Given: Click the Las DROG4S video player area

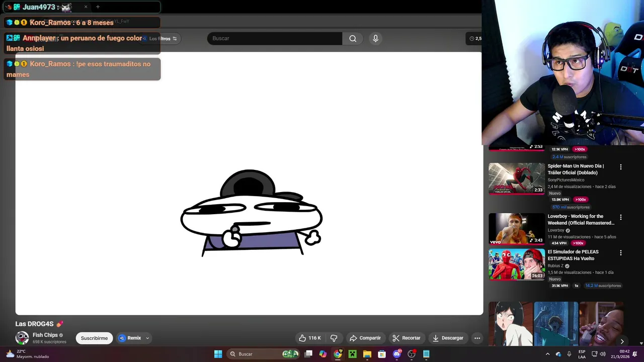Looking at the screenshot, I should 249,184.
